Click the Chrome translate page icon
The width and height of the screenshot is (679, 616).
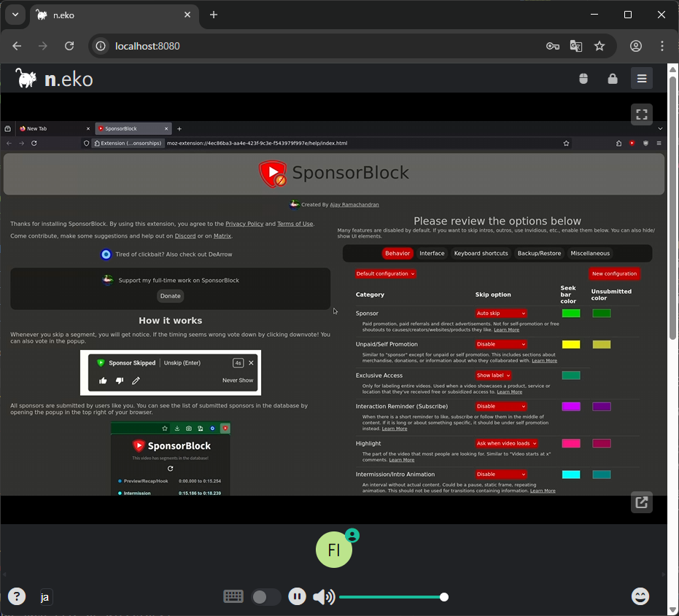[x=576, y=46]
